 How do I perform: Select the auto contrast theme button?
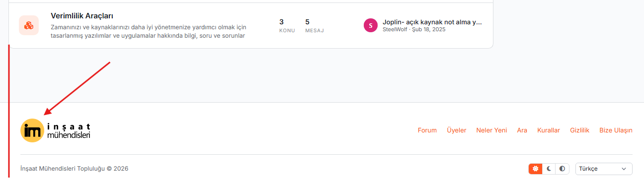(562, 169)
